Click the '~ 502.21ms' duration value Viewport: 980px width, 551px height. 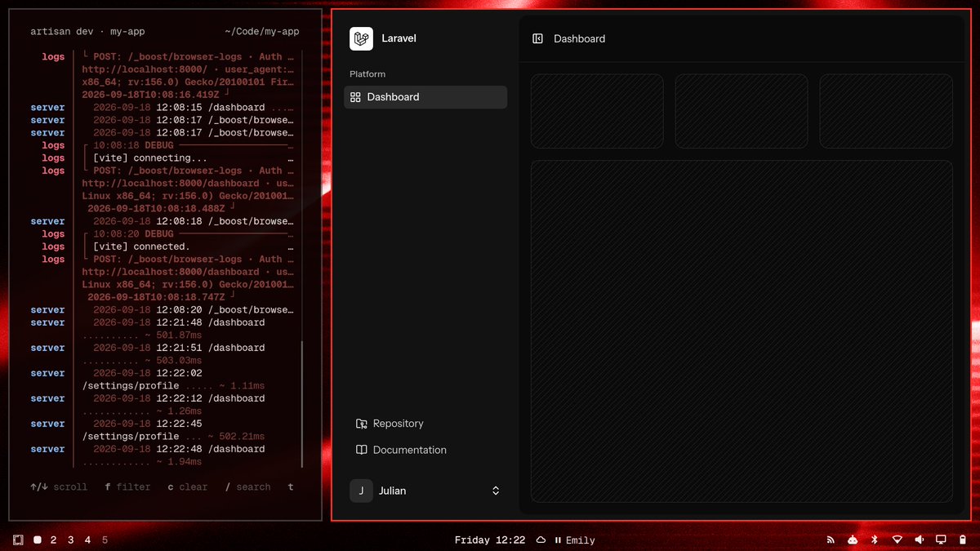click(236, 437)
